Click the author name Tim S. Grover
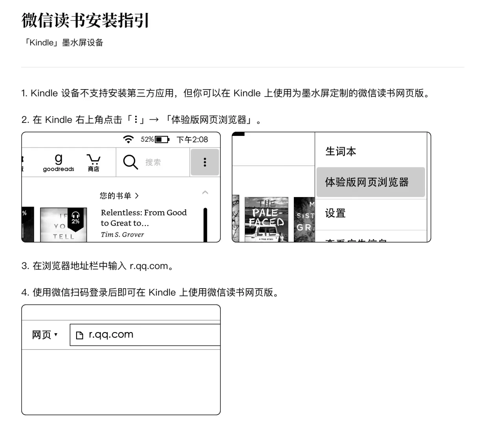Image resolution: width=504 pixels, height=424 pixels. [x=122, y=234]
